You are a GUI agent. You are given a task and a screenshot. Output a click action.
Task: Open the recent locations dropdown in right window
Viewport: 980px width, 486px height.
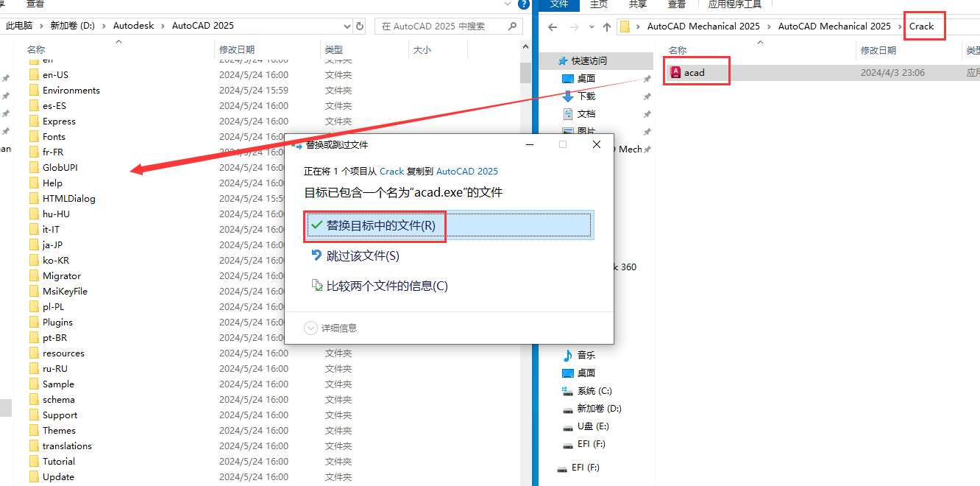pyautogui.click(x=591, y=26)
